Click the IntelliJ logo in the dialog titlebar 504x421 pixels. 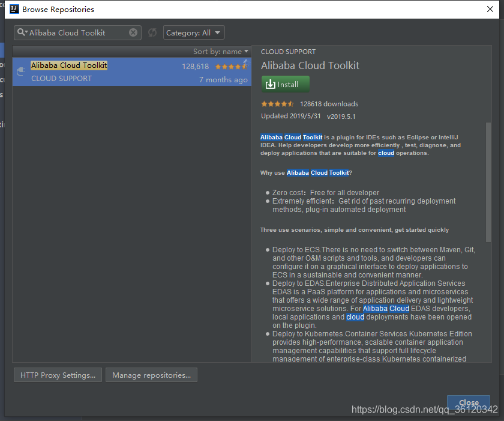tap(14, 9)
